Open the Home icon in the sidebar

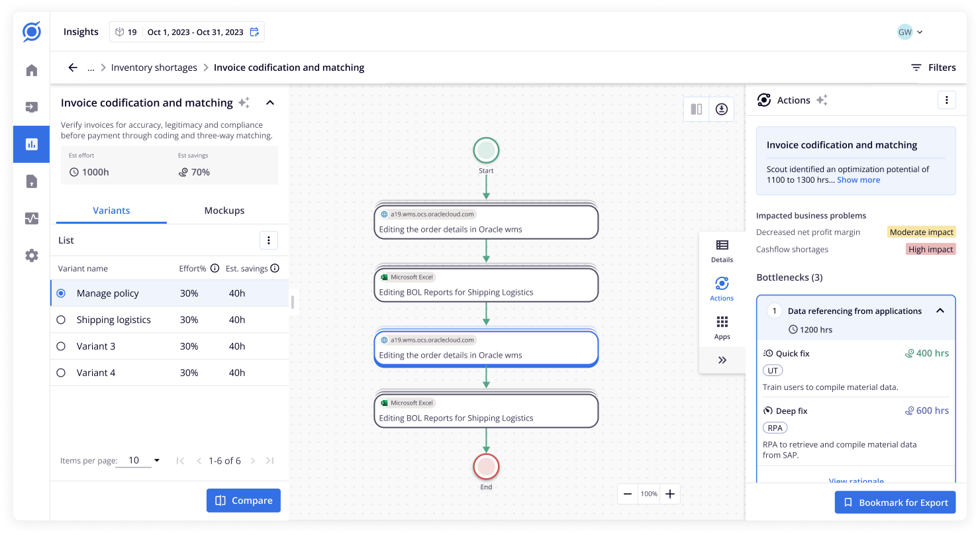pos(30,70)
